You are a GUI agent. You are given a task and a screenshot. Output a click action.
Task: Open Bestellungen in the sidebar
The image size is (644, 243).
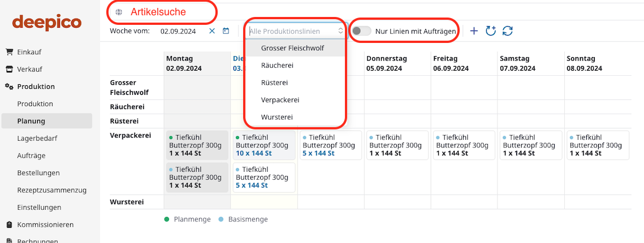pyautogui.click(x=38, y=172)
